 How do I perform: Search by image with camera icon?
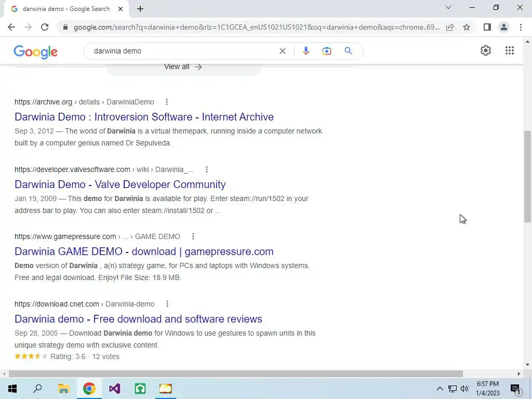click(326, 51)
